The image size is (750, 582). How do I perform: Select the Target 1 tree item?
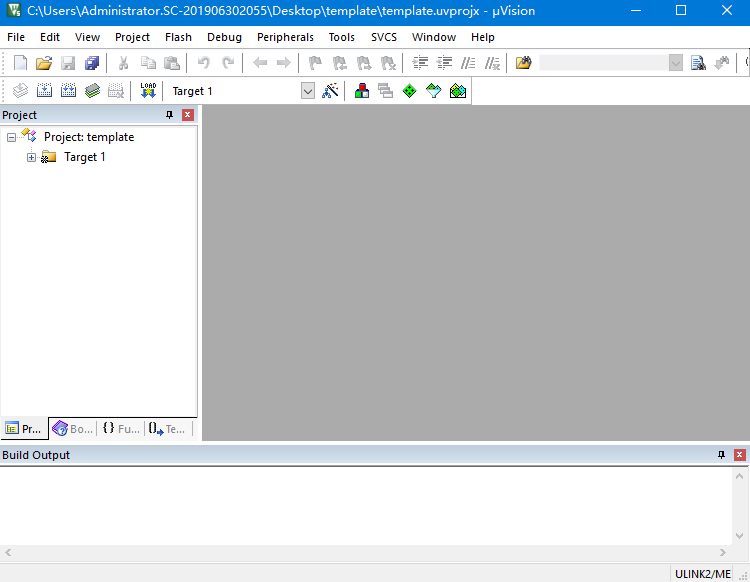(85, 157)
